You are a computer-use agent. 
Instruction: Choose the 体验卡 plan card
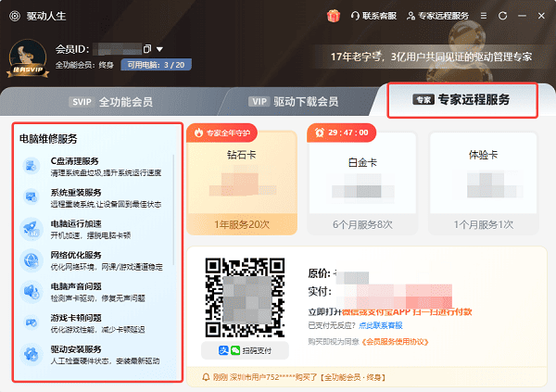[x=484, y=183]
